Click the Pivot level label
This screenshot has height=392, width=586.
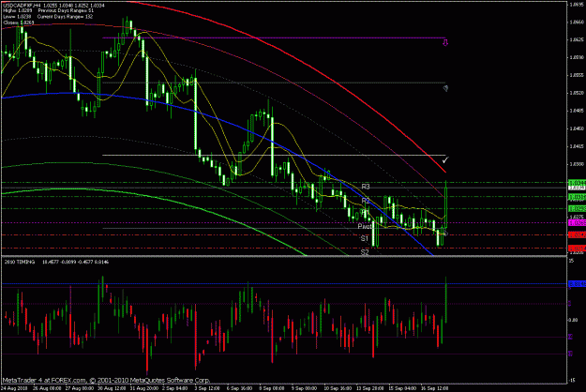tap(365, 226)
